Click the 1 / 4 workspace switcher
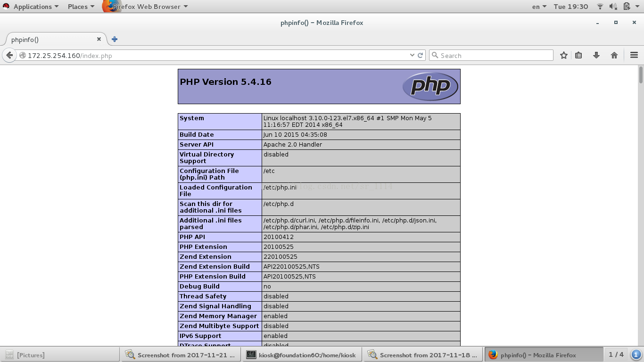The width and height of the screenshot is (644, 362). (x=616, y=354)
